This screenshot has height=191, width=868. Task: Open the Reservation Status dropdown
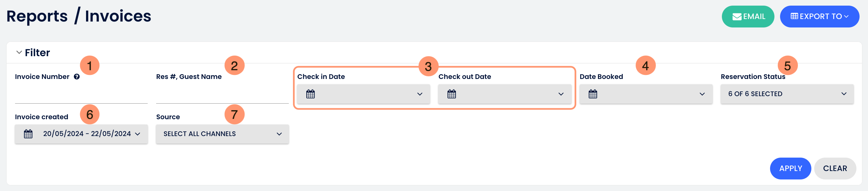click(x=787, y=94)
